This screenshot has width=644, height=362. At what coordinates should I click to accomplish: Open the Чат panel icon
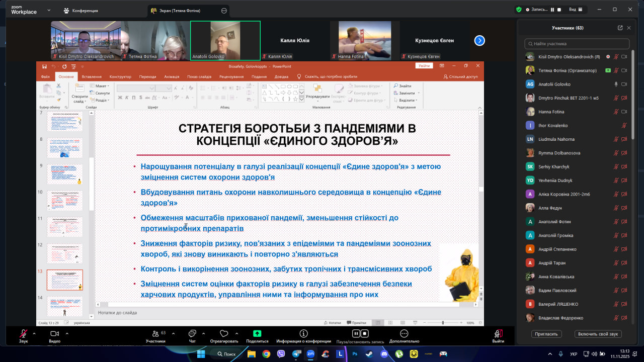click(x=192, y=334)
